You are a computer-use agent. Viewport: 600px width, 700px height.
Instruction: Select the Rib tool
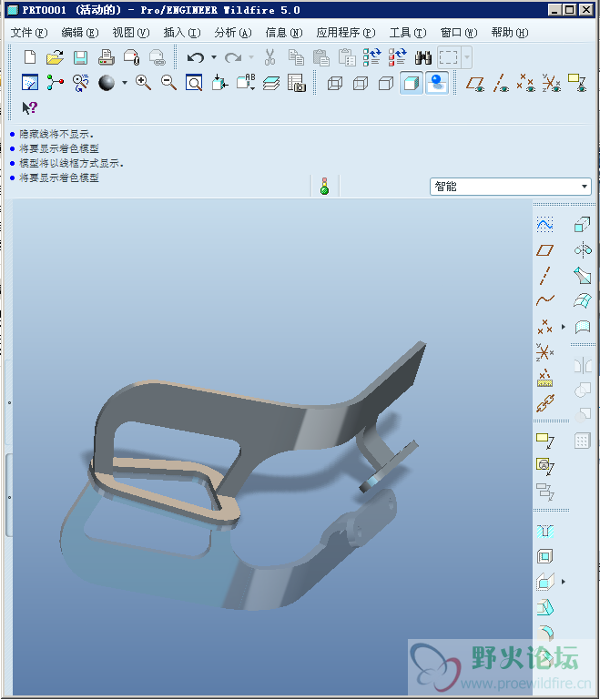coord(544,582)
